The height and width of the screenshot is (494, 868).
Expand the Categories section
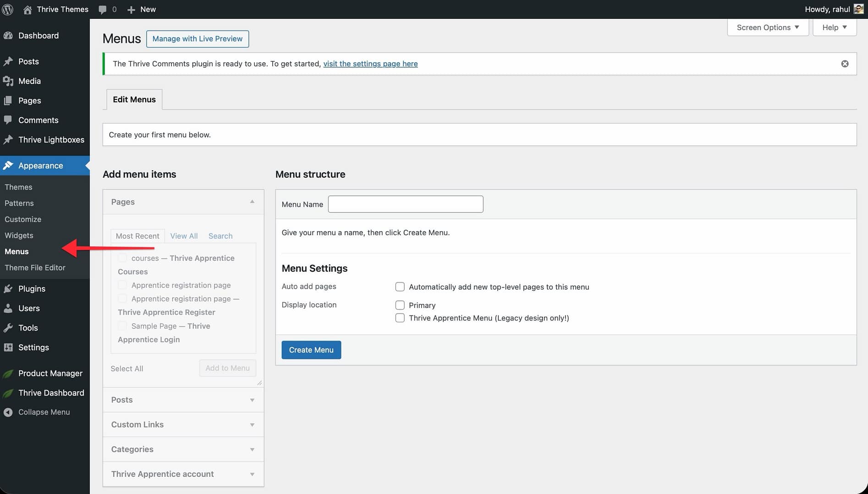(x=183, y=449)
